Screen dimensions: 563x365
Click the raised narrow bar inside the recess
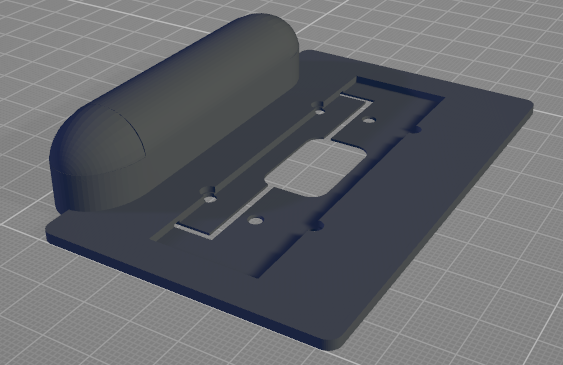click(x=275, y=165)
